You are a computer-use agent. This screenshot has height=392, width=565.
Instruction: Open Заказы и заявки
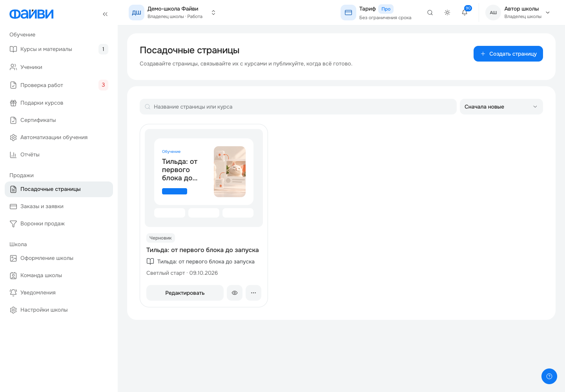point(59,206)
